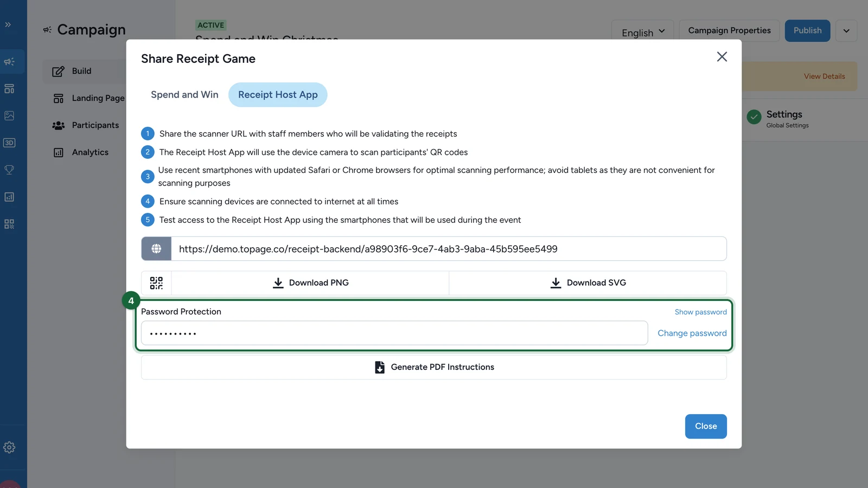
Task: Click the Participants people icon
Action: pyautogui.click(x=58, y=125)
